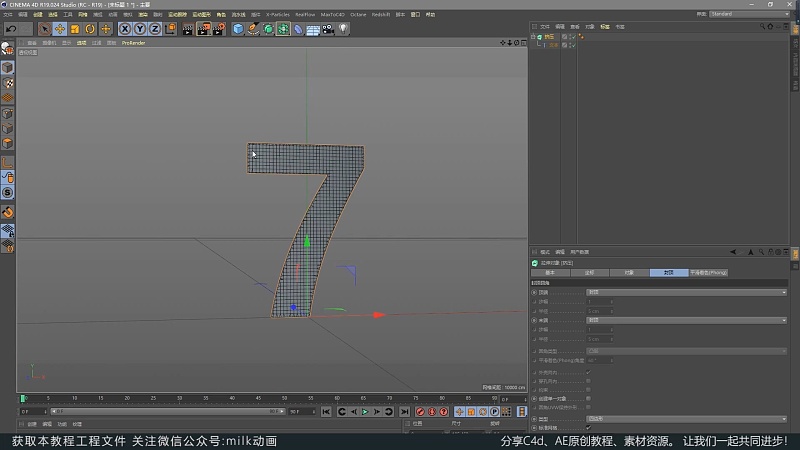Image resolution: width=800 pixels, height=450 pixels.
Task: Toggle the Autokeying red button
Action: coord(432,412)
